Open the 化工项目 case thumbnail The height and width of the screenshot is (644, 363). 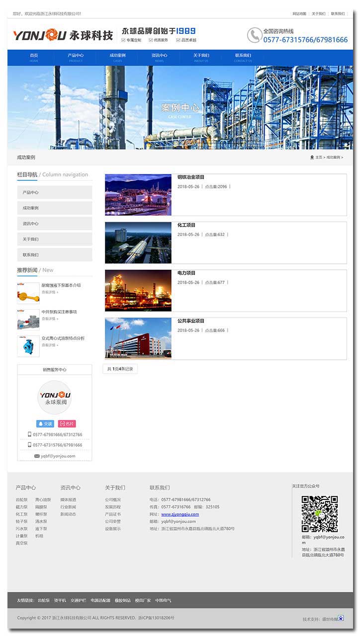tap(138, 242)
